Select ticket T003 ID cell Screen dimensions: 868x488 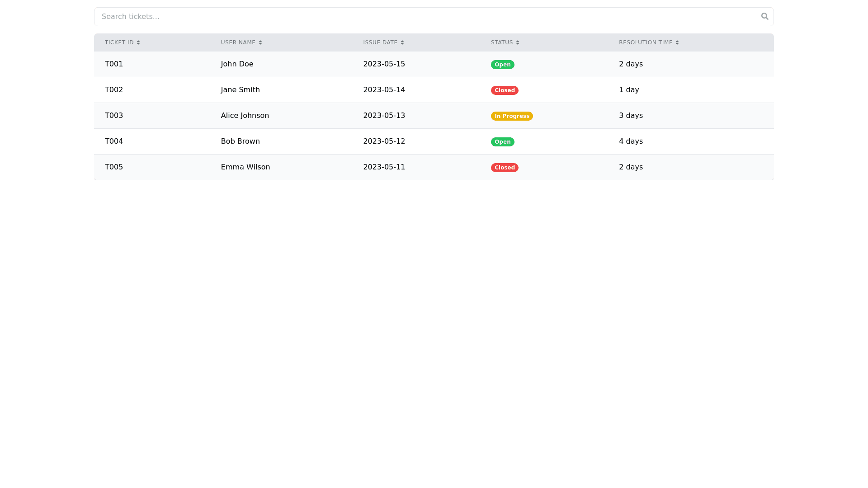[114, 116]
